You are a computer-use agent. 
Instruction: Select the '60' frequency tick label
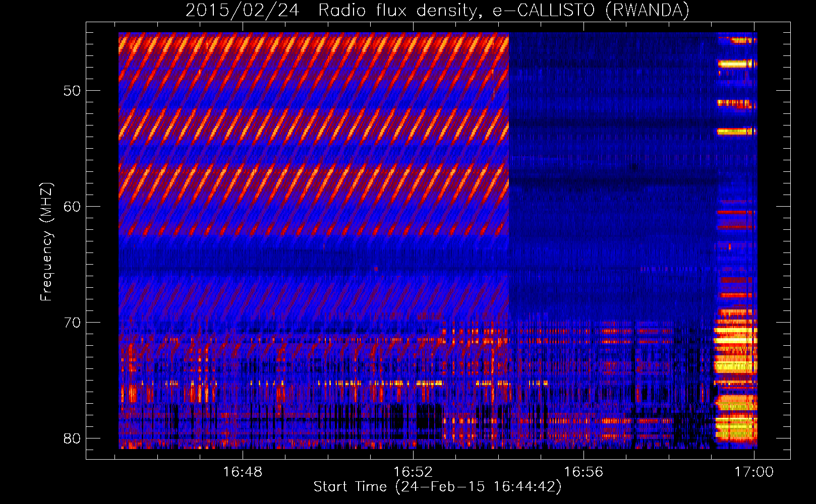[x=72, y=207]
